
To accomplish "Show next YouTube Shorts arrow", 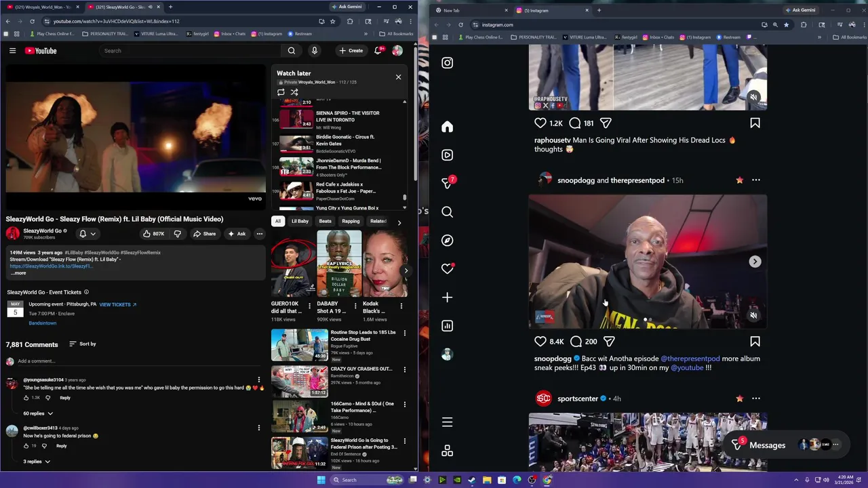I will click(406, 271).
